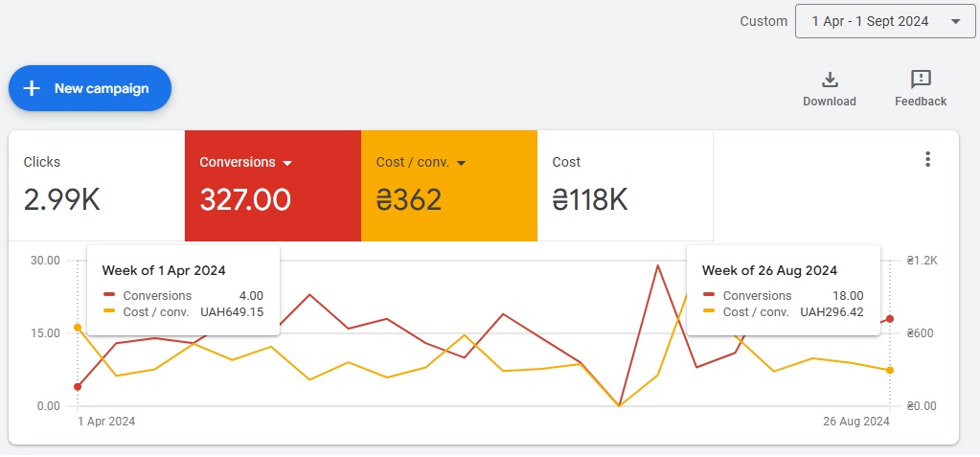Click the UAH296.42 value in tooltip

pyautogui.click(x=832, y=312)
